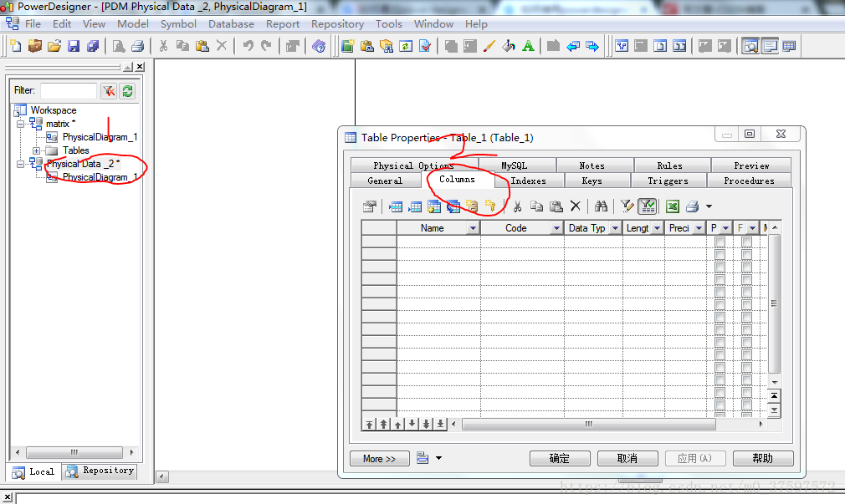Click the 取消 (Cancel) button
Viewport: 845px width, 504px height.
627,458
